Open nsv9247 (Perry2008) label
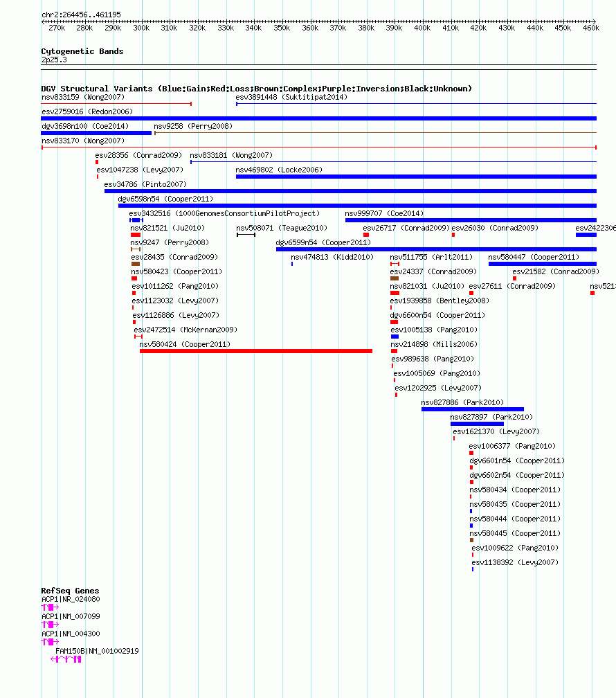The height and width of the screenshot is (698, 616). click(170, 242)
